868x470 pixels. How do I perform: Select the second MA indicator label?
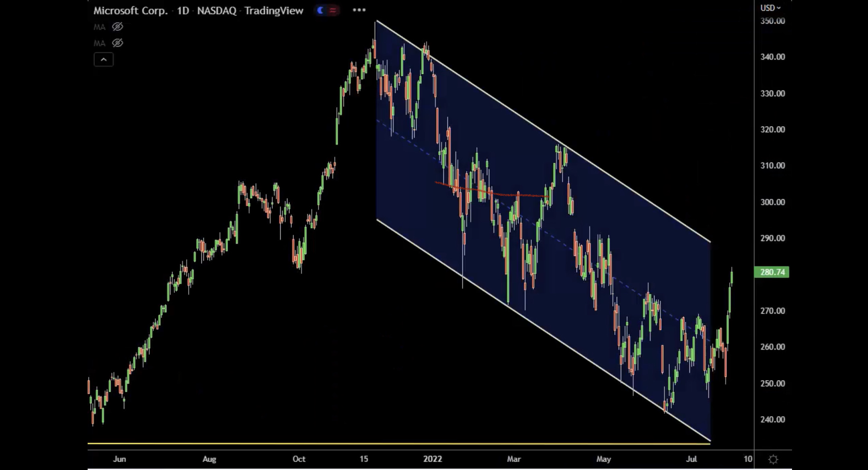point(99,43)
